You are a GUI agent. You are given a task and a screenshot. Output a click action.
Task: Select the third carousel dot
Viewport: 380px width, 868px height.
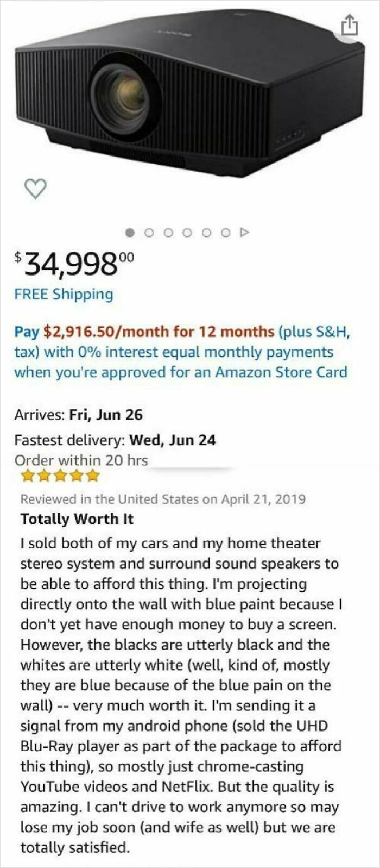(x=168, y=232)
